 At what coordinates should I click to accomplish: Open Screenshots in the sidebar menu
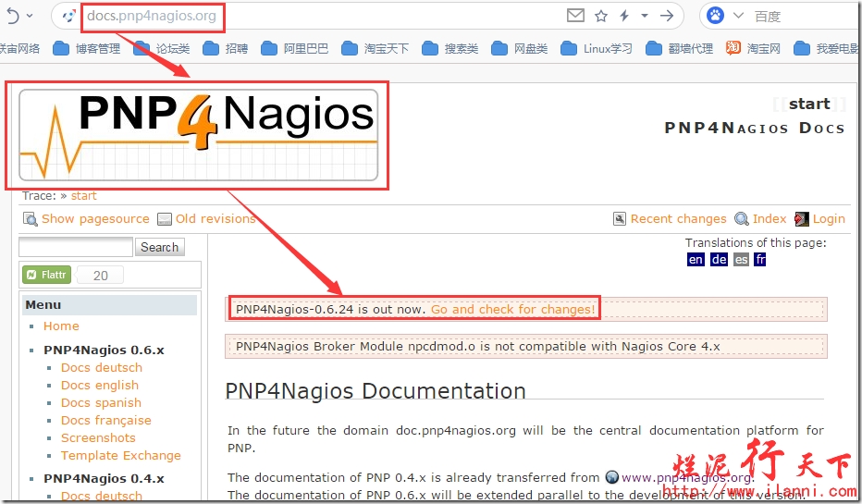coord(98,438)
